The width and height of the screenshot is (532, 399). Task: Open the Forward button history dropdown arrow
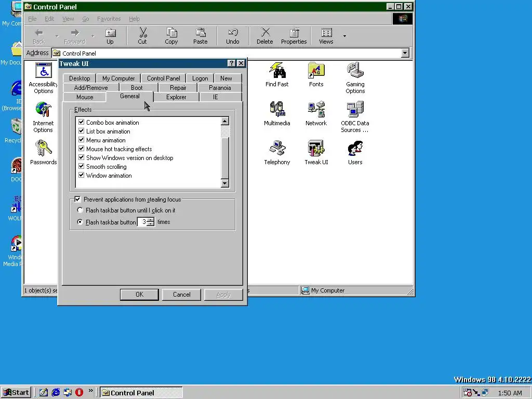point(92,36)
